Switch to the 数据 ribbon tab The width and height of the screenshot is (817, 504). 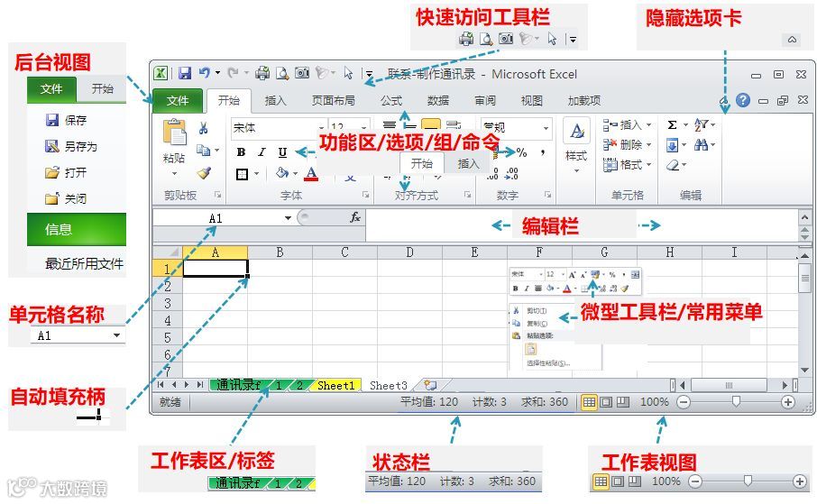point(438,101)
